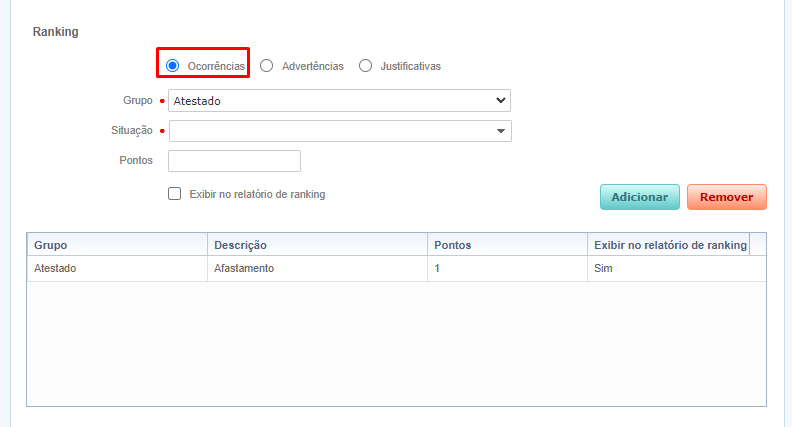Choose the Advertências radio option
This screenshot has width=792, height=427.
click(267, 66)
